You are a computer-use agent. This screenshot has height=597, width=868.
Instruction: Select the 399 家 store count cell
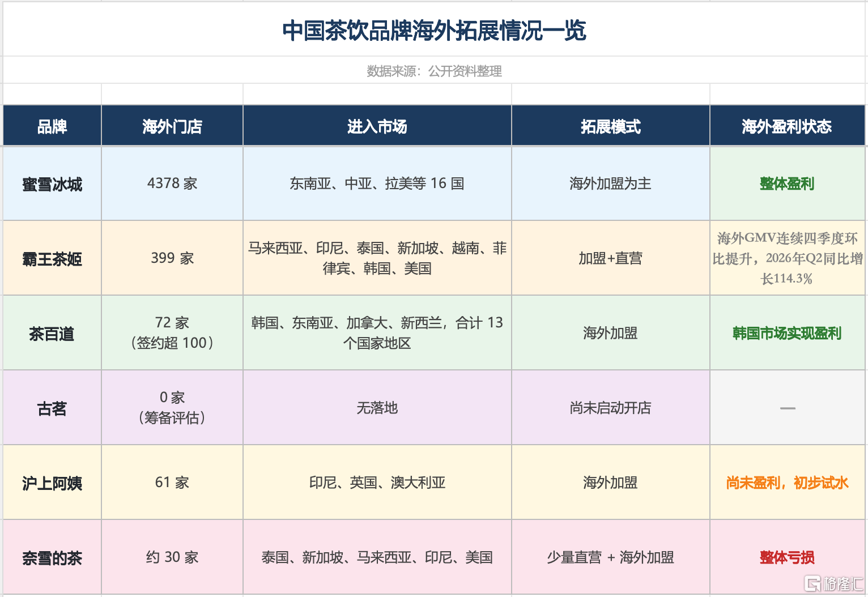pyautogui.click(x=172, y=258)
